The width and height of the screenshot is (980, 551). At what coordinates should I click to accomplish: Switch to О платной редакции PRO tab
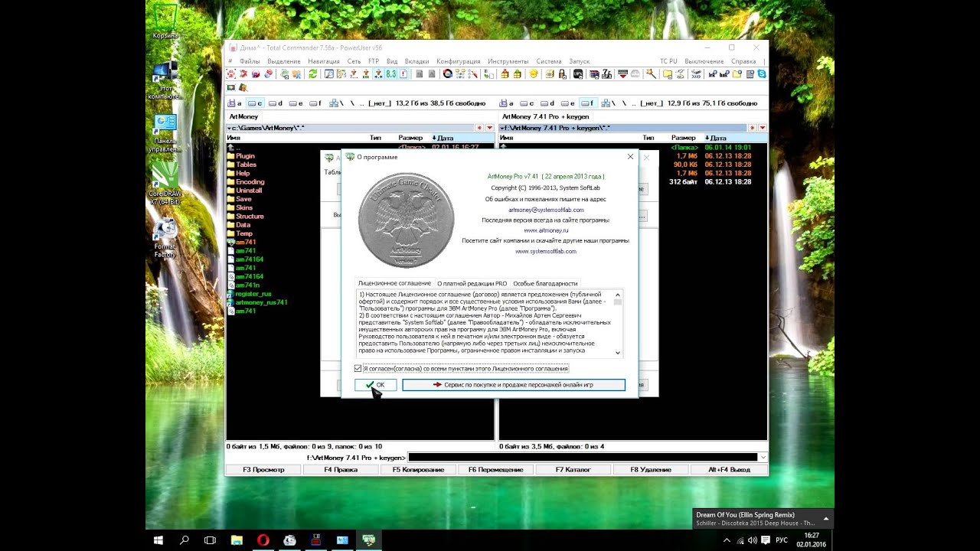[472, 283]
